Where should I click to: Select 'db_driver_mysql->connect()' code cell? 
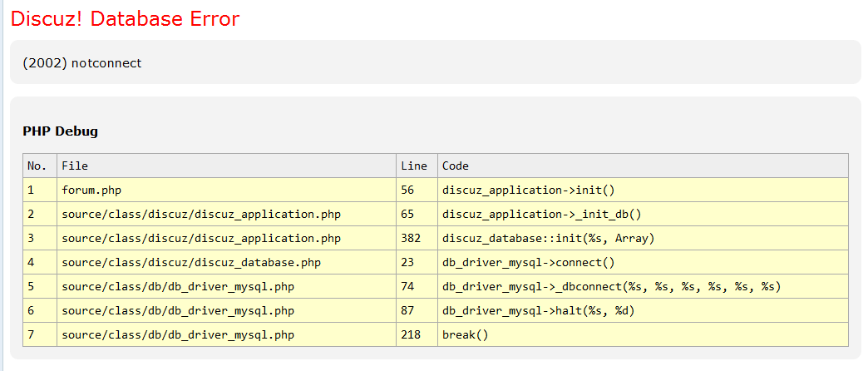[x=643, y=263]
